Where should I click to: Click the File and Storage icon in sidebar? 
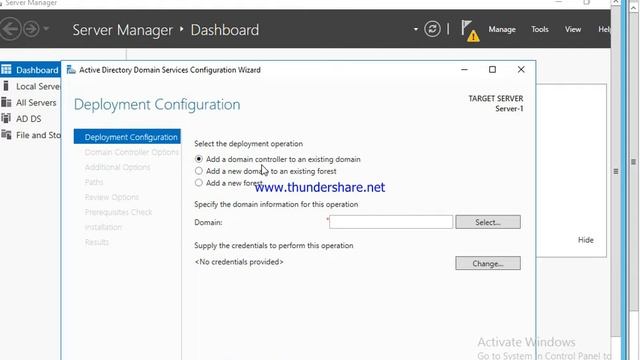[x=6, y=134]
